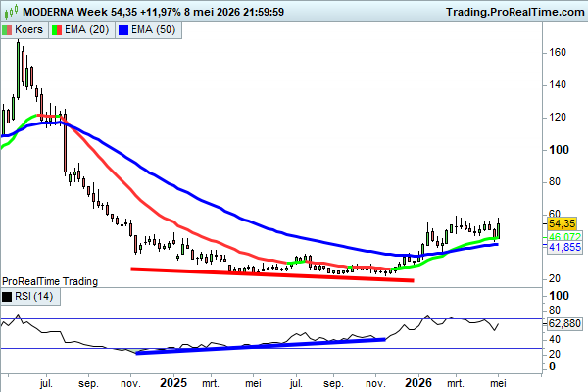Select the RSI value label 62,880
Image resolution: width=588 pixels, height=392 pixels.
(564, 323)
